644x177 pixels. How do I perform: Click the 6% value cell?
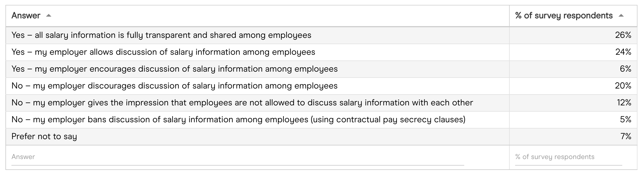pyautogui.click(x=625, y=69)
